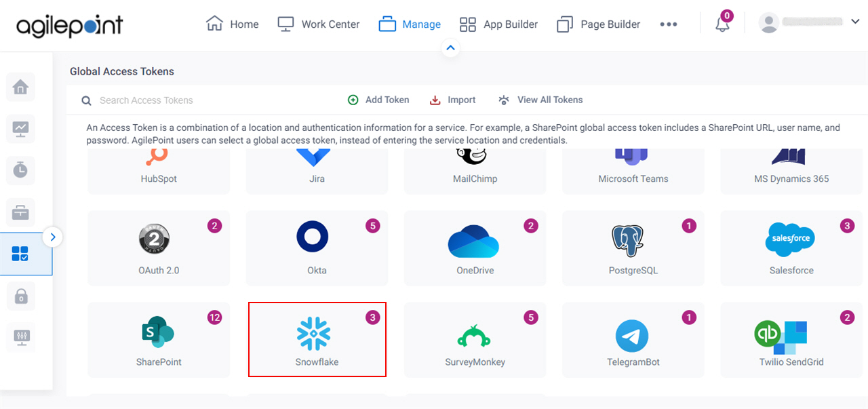Click the SharePoint badge showing 12

coord(214,317)
